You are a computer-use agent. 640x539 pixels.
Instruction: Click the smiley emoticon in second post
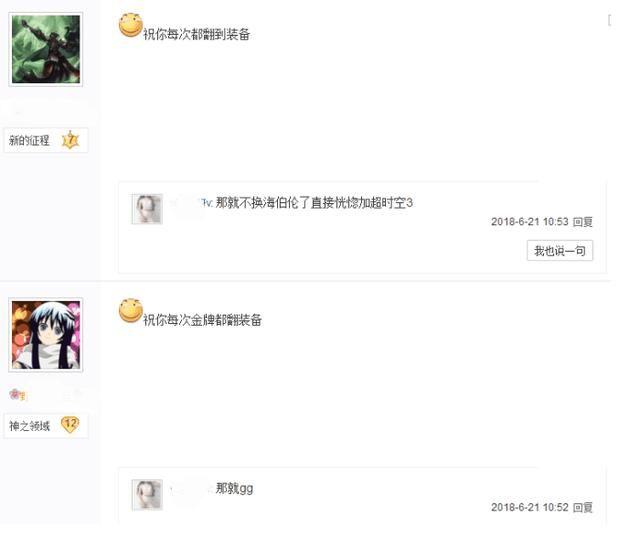pos(131,311)
